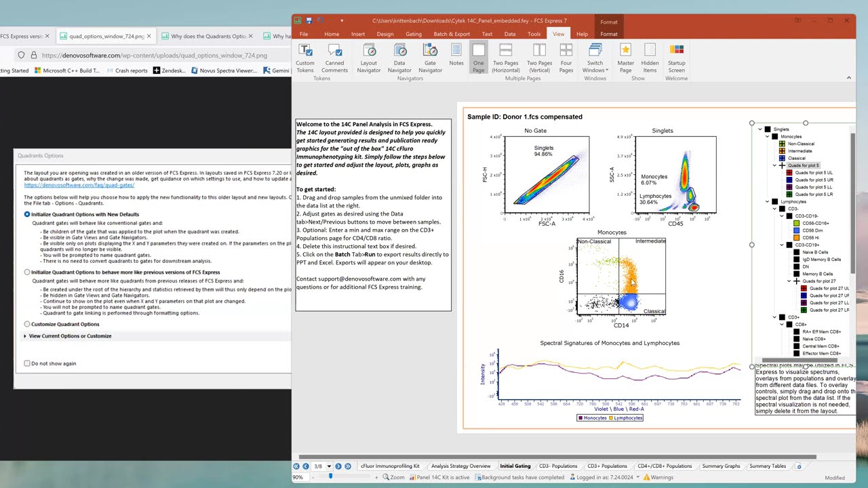Collapse the ribbon with the arrow

[849, 78]
